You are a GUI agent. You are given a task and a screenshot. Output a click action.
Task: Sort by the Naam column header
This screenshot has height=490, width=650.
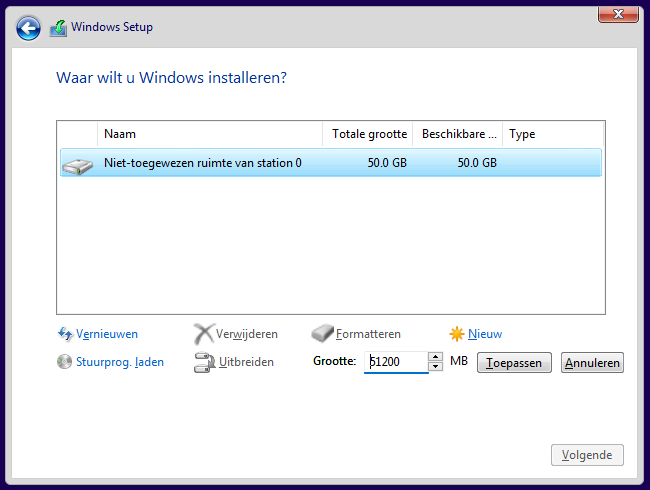point(210,134)
